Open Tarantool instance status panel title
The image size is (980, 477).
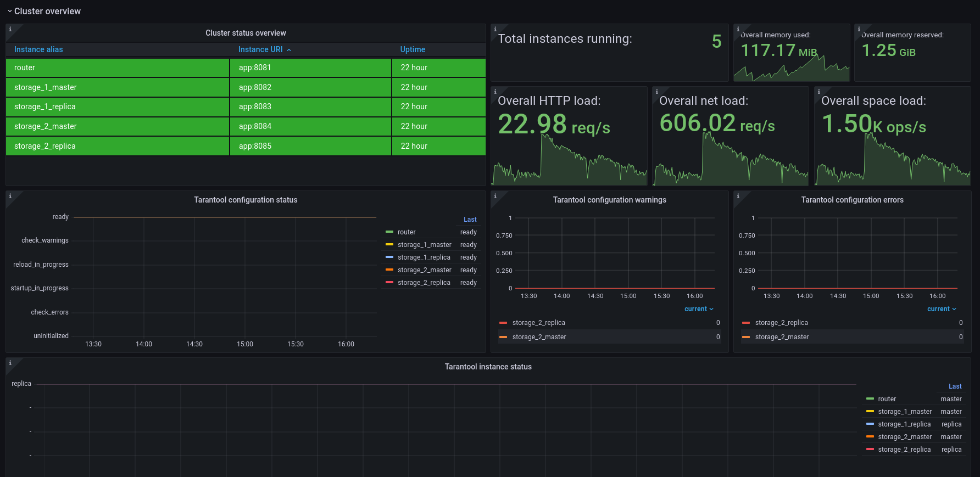click(x=488, y=367)
